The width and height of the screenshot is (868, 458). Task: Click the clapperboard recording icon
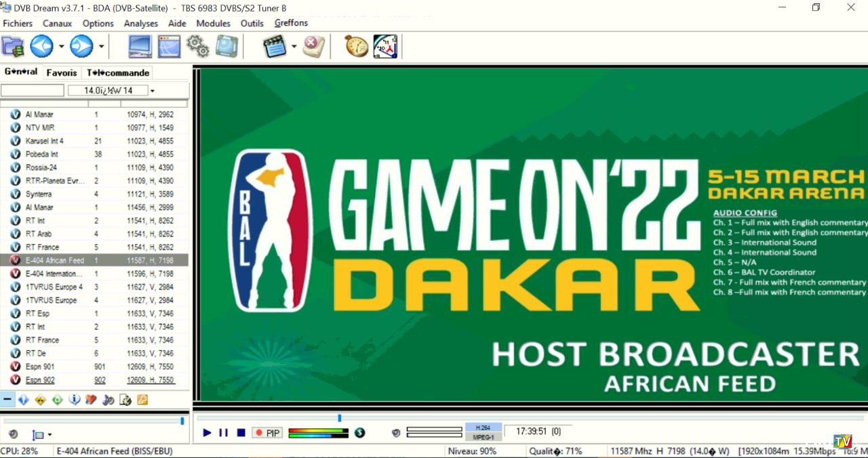pos(275,46)
